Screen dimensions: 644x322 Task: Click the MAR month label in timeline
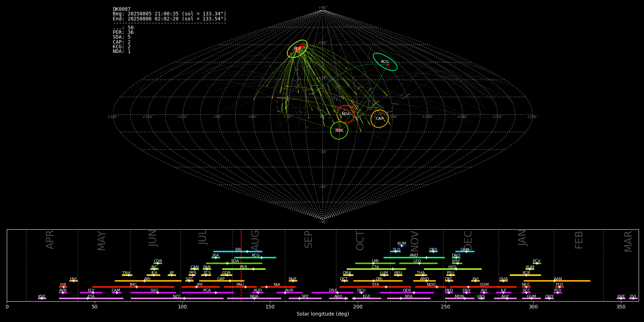[629, 241]
